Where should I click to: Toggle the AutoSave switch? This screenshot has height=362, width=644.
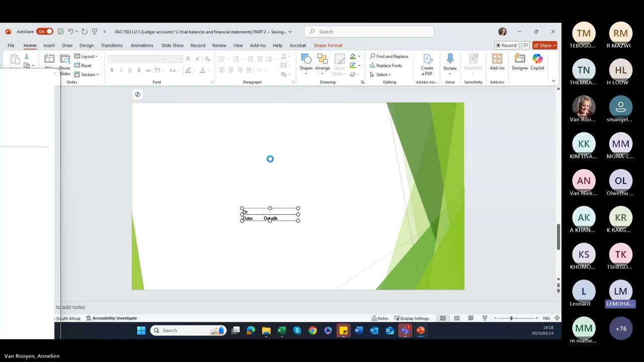44,32
